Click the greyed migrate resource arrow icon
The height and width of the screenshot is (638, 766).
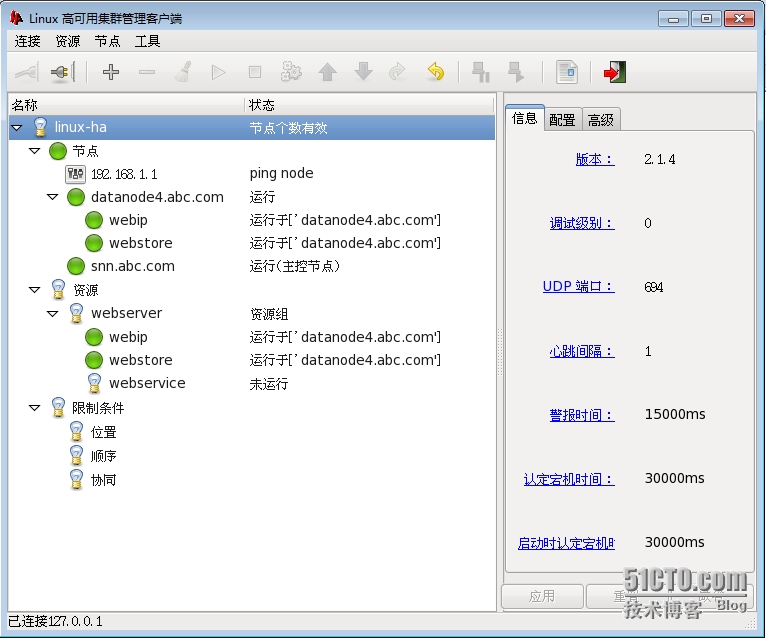click(398, 72)
